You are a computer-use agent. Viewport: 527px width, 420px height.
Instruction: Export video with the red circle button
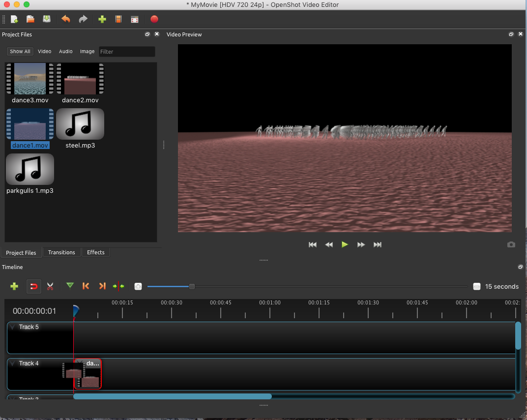154,19
